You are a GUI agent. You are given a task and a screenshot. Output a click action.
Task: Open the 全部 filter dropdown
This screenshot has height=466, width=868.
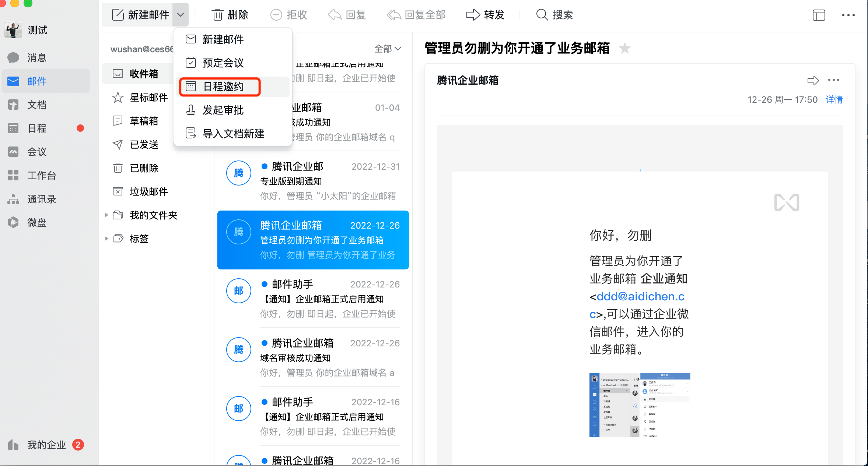(x=388, y=49)
